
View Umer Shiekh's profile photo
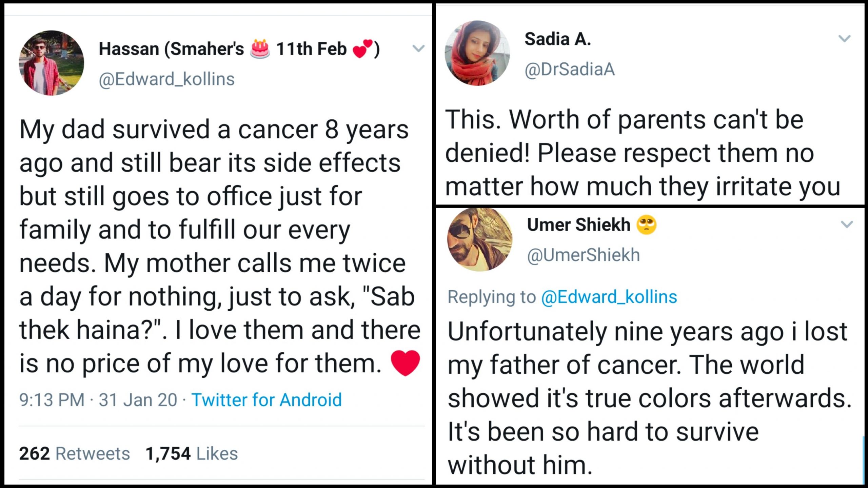click(x=480, y=239)
